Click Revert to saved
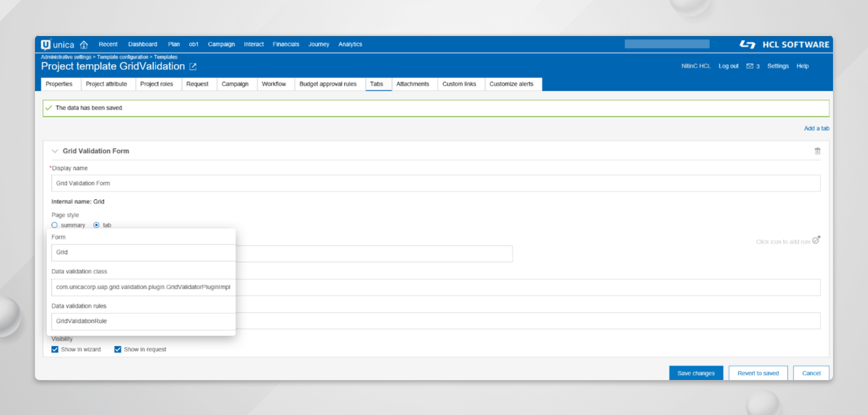Screen dimensions: 868x415 click(x=758, y=373)
